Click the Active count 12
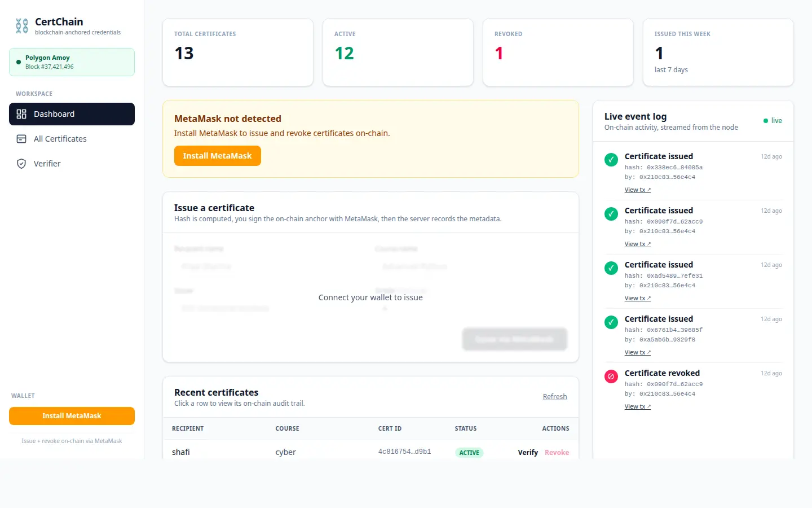The width and height of the screenshot is (812, 508). coord(344,53)
